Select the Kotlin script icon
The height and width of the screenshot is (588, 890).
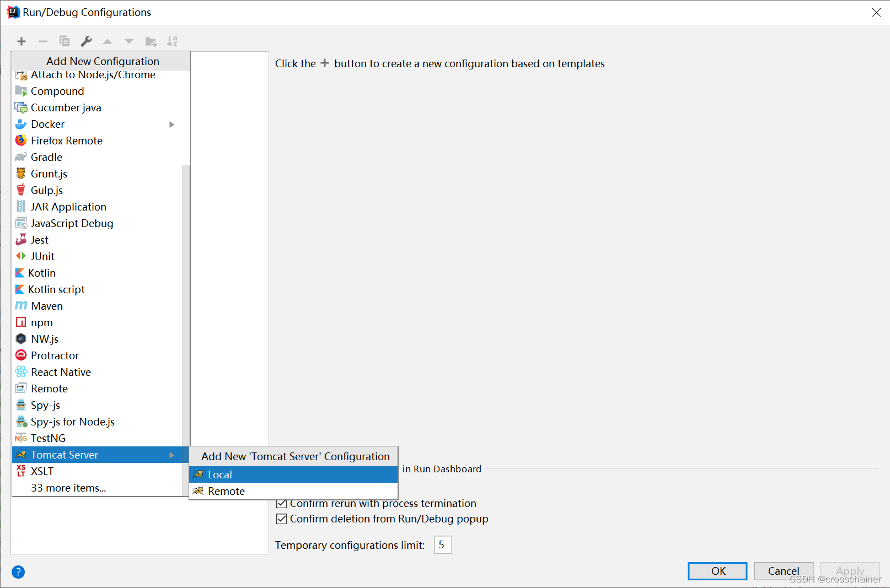click(20, 289)
